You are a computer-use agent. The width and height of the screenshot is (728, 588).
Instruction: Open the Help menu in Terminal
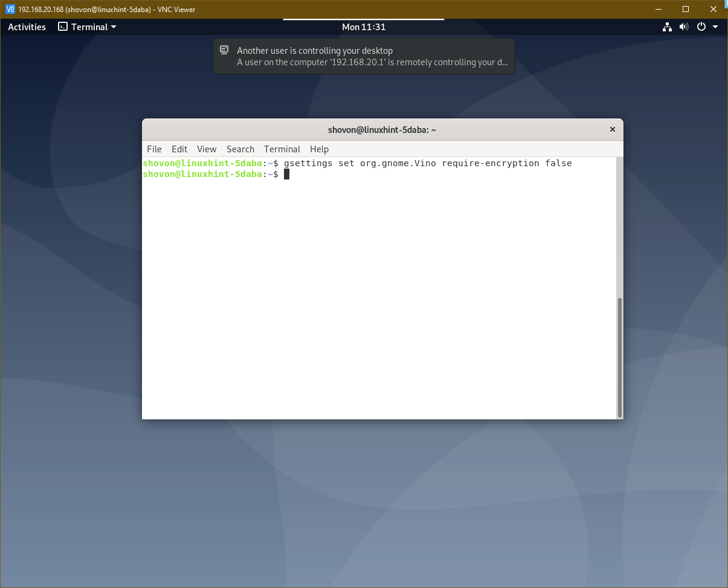(319, 149)
